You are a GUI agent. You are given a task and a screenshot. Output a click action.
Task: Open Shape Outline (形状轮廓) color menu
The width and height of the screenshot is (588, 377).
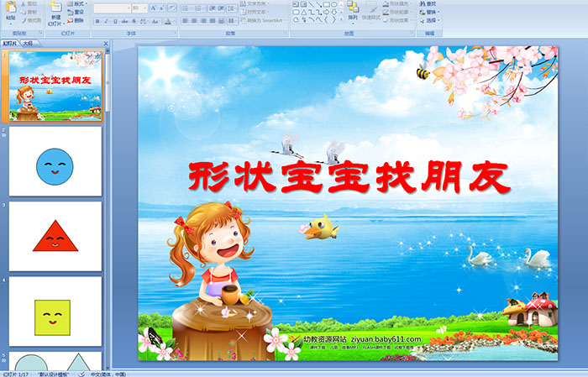[x=399, y=12]
